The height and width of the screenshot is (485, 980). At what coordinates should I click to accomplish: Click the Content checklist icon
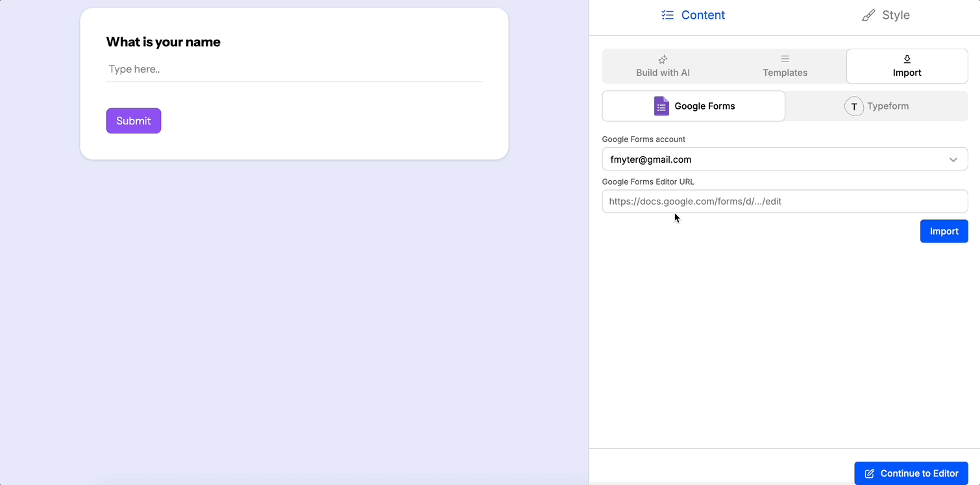coord(667,14)
